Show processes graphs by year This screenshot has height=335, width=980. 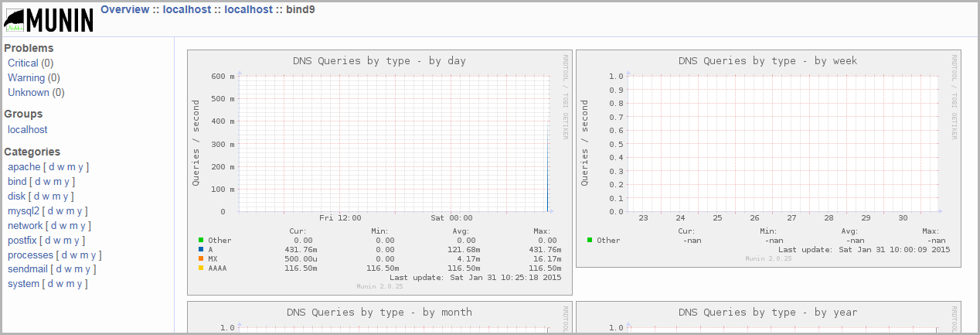point(93,255)
